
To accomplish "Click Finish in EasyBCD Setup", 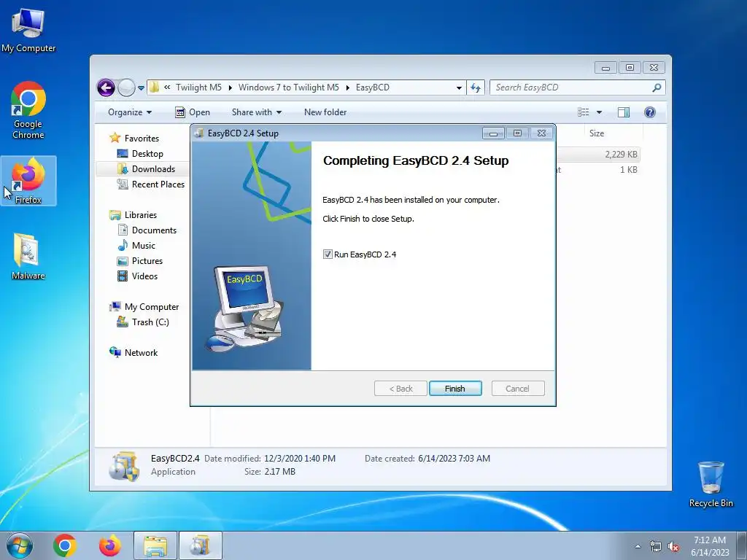I will [x=455, y=389].
